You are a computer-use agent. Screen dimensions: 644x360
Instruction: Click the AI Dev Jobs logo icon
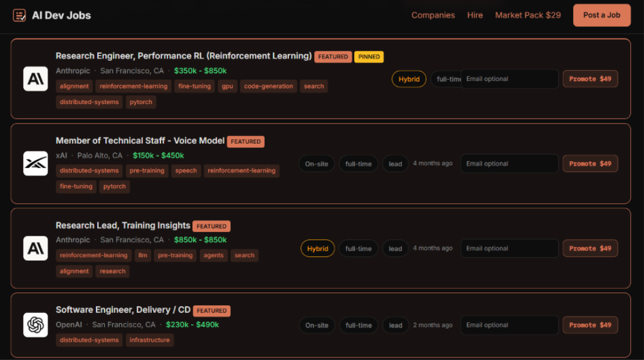[x=19, y=15]
